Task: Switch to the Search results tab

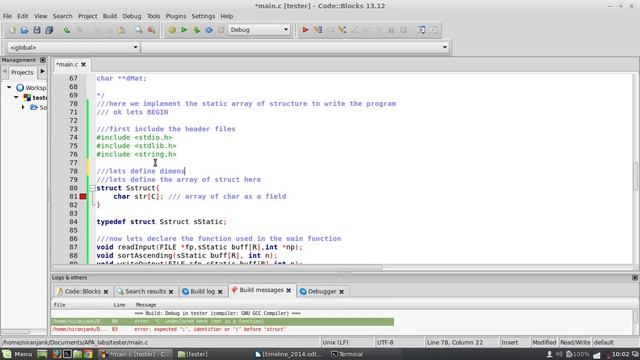Action: tap(145, 291)
